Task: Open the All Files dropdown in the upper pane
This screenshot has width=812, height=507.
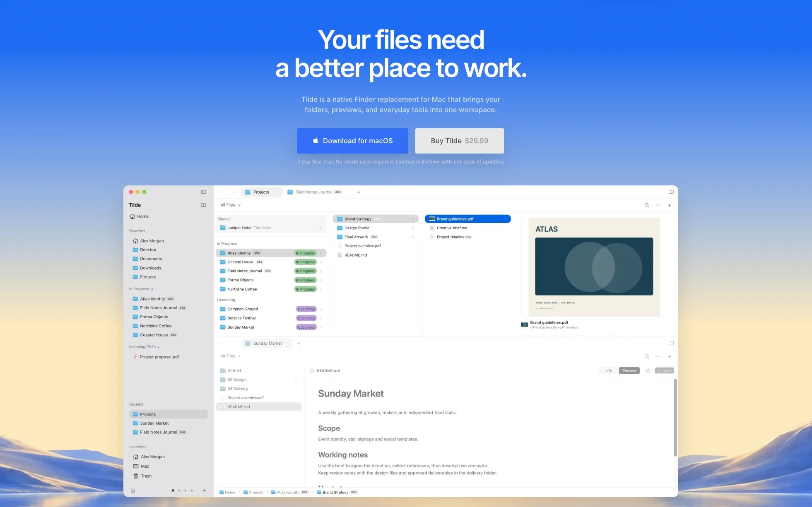Action: click(230, 205)
